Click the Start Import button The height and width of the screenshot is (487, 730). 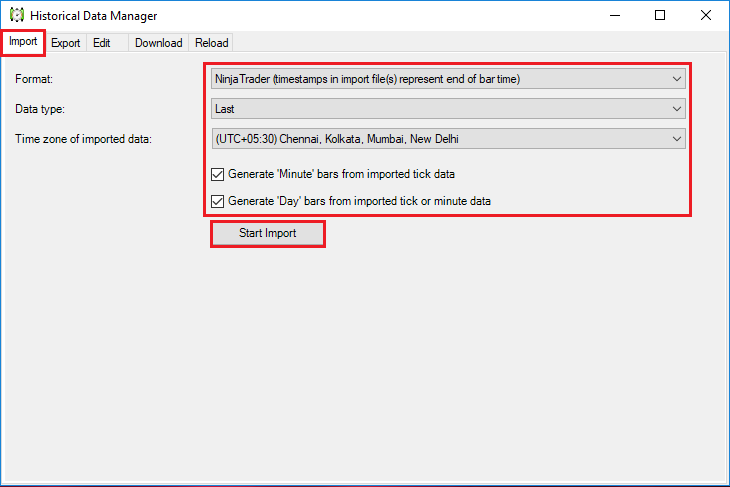(x=268, y=233)
